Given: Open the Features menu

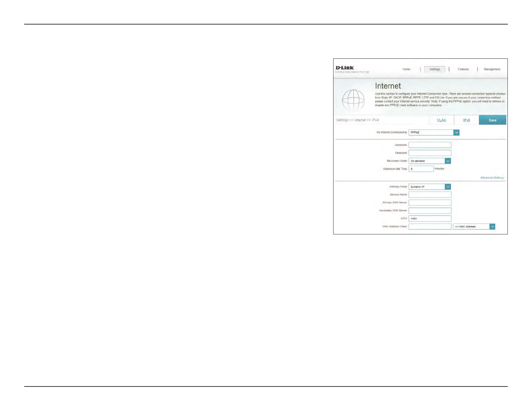Looking at the screenshot, I should pos(463,69).
